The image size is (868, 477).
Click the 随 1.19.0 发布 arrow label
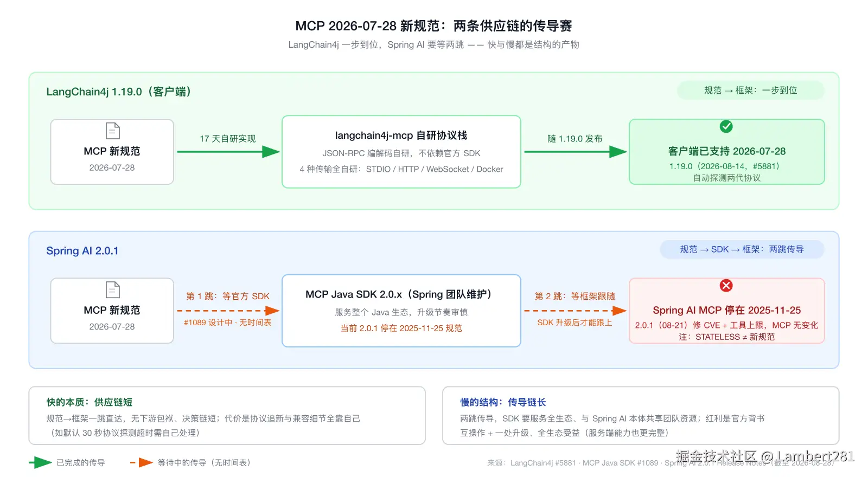coord(575,139)
